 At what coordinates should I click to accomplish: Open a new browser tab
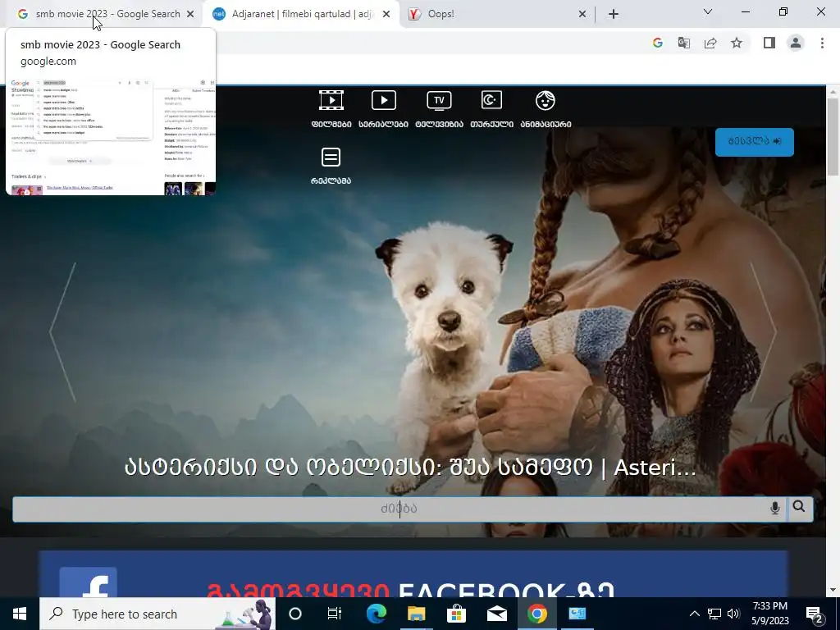point(614,15)
